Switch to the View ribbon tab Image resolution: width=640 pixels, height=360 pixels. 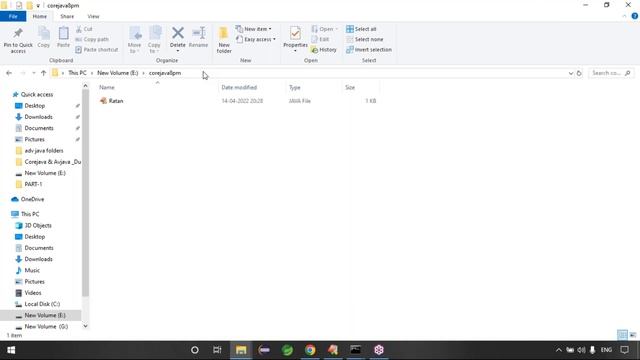pyautogui.click(x=93, y=16)
